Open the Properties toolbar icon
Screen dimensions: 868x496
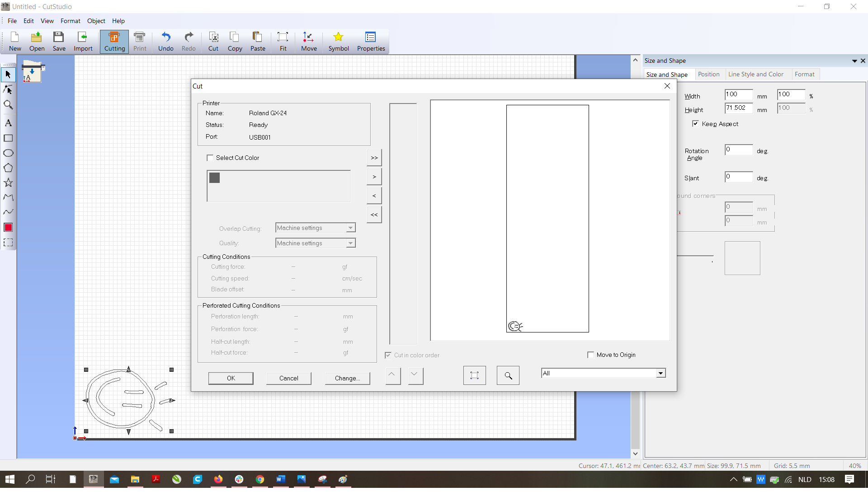(371, 42)
